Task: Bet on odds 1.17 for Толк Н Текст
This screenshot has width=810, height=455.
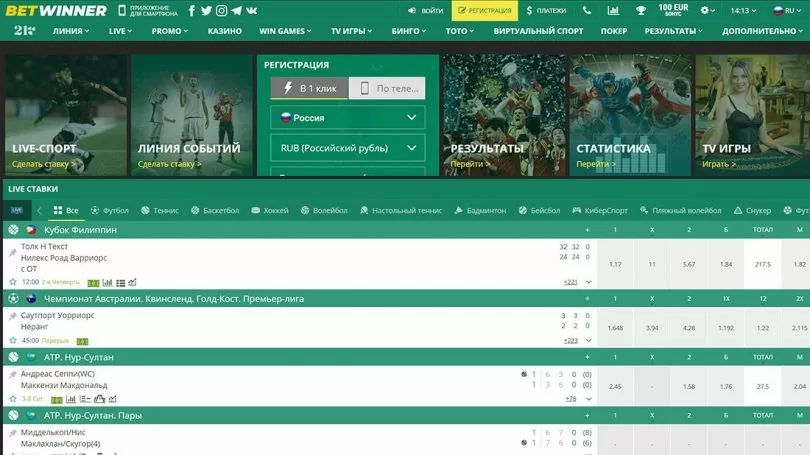Action: pyautogui.click(x=615, y=264)
